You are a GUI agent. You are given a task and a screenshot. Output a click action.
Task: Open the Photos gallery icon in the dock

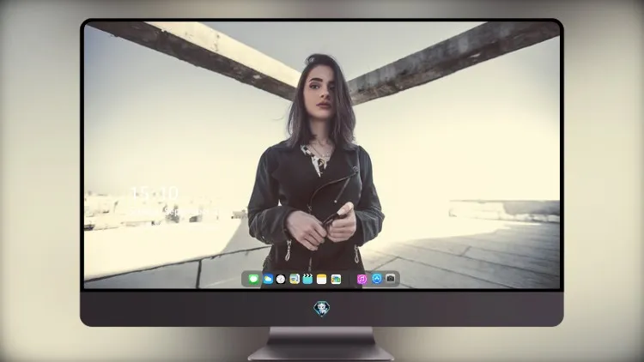tap(336, 279)
